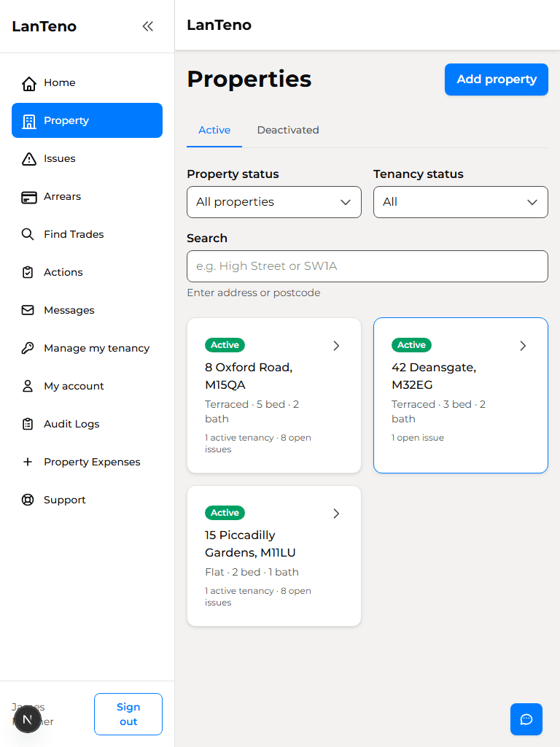Click 'Terraced · 3 bed · 2 bath' text
This screenshot has width=560, height=747.
pos(438,411)
